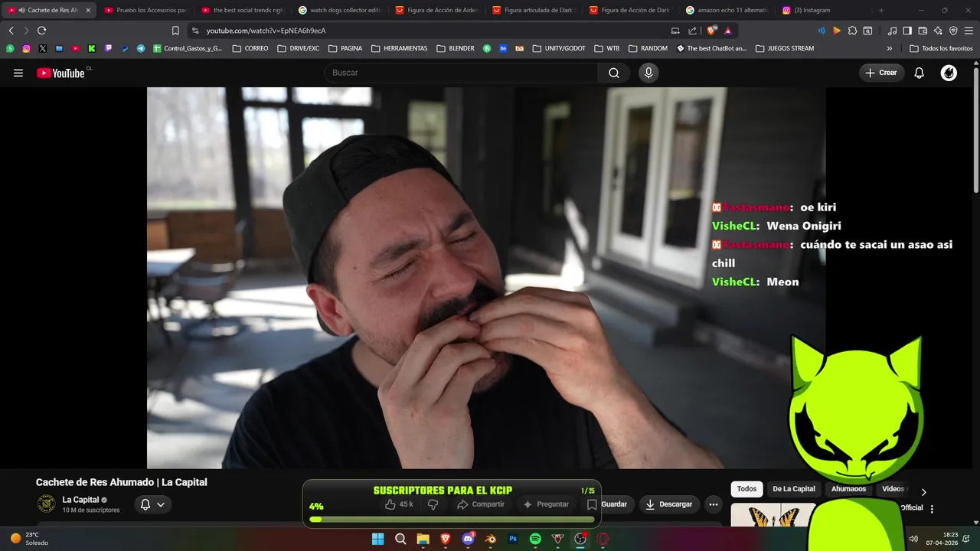Start voice search with the microphone icon

click(648, 73)
